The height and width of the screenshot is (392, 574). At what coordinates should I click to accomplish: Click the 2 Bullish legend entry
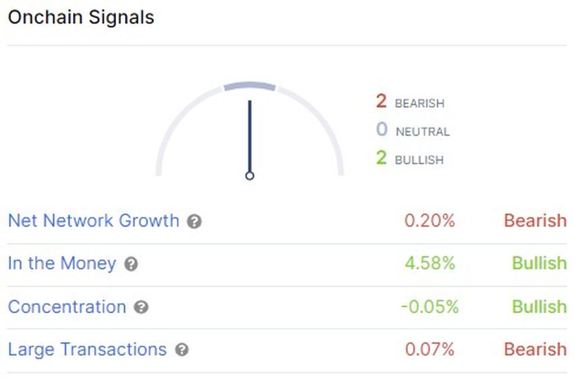point(409,160)
